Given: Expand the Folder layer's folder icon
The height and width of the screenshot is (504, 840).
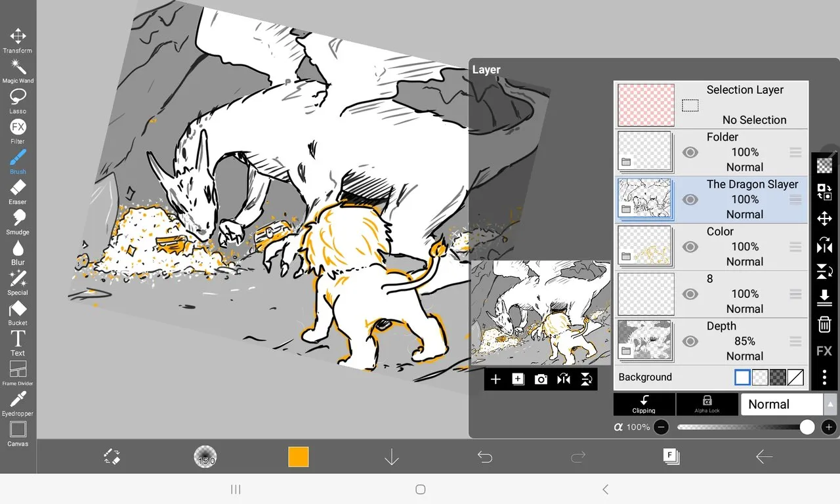Looking at the screenshot, I should [x=626, y=161].
